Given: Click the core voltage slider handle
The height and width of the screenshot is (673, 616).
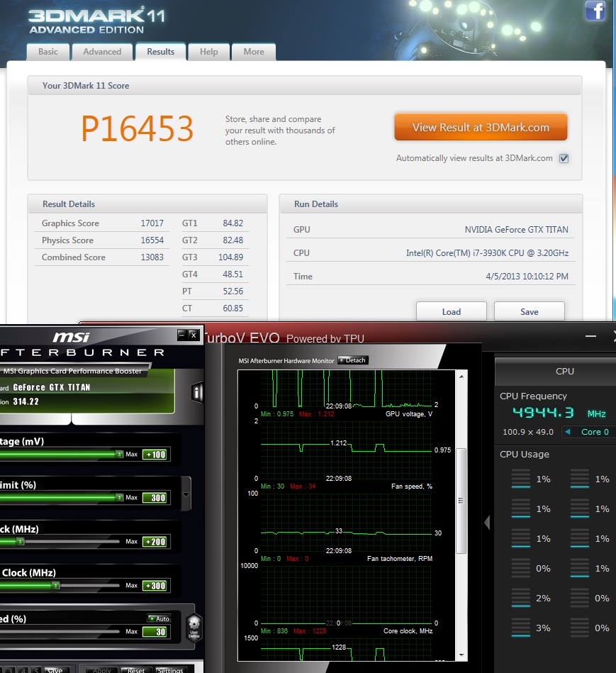Looking at the screenshot, I should coord(119,454).
